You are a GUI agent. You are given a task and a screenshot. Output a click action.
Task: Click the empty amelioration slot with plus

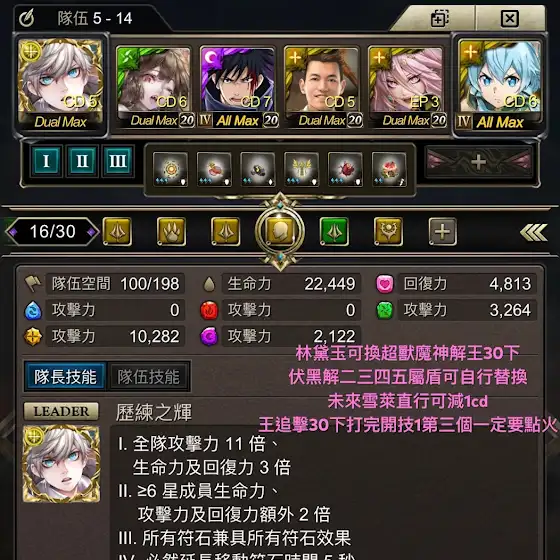pos(478,162)
